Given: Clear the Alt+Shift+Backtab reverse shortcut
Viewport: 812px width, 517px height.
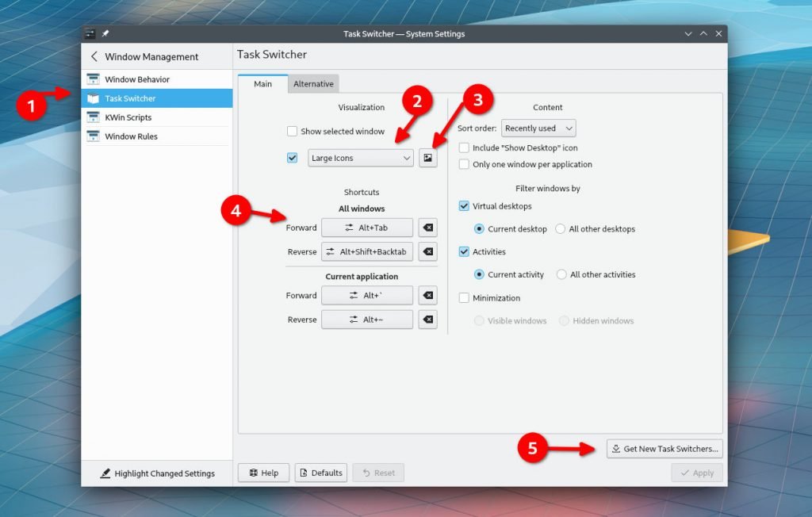Looking at the screenshot, I should pos(427,251).
